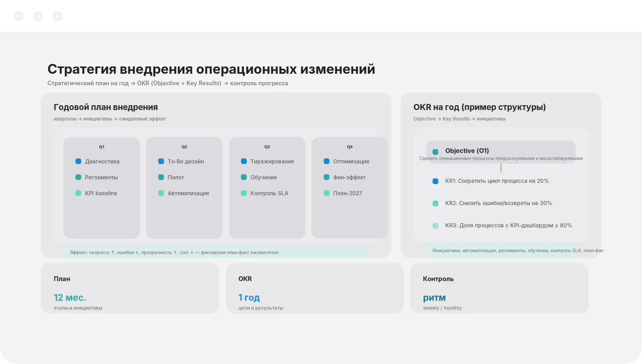Click the KR2 green color marker

point(435,203)
